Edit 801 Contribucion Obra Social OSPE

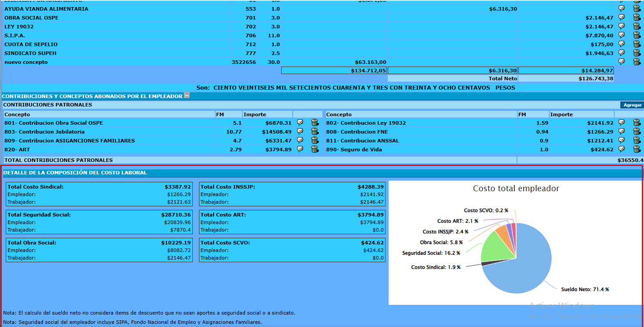tap(300, 122)
